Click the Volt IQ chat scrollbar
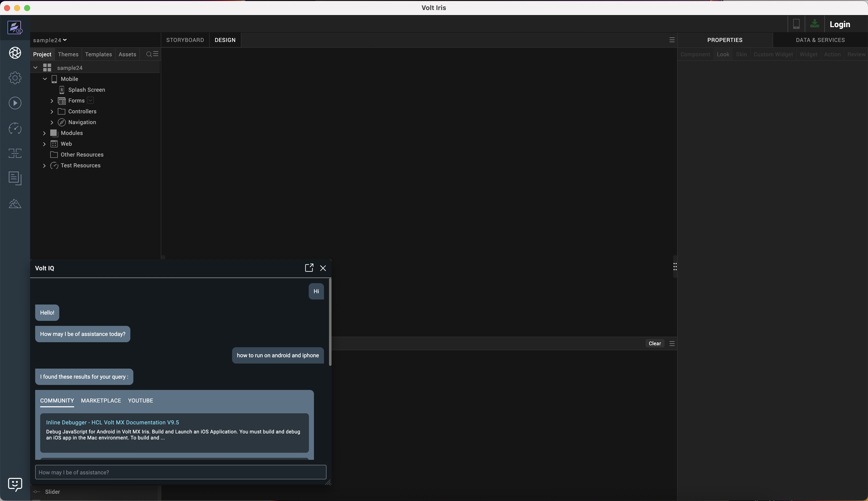The image size is (868, 501). click(x=330, y=322)
